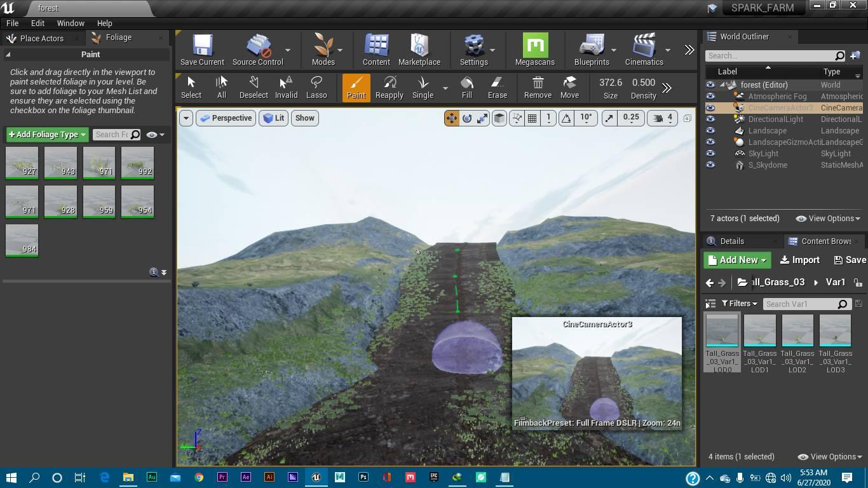Activate the Paint foliage tool
Screen dimensions: 868x488
tap(356, 88)
